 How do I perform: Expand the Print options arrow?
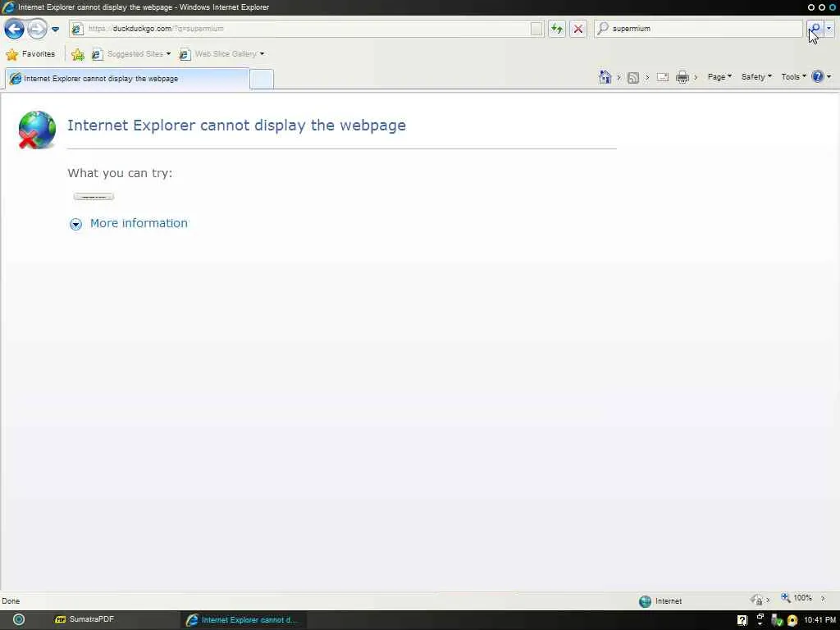click(x=696, y=77)
